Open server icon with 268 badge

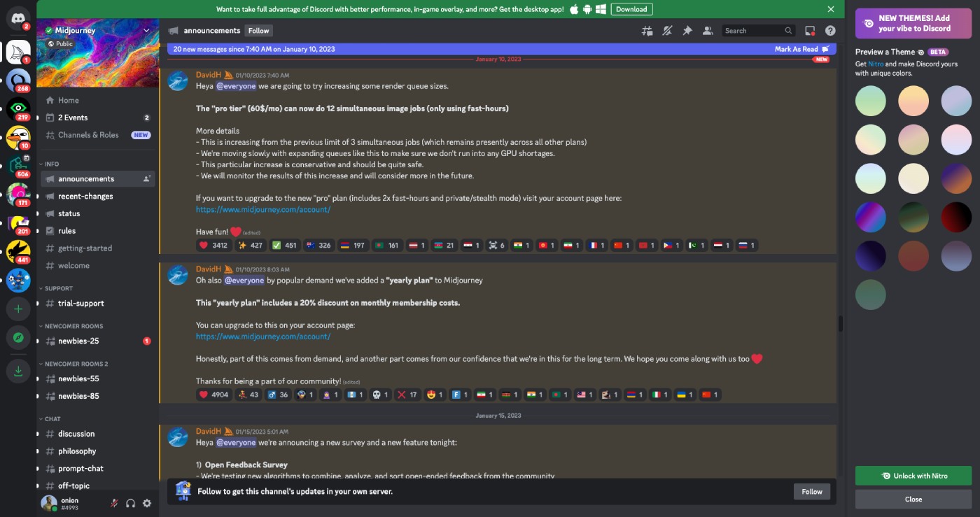18,80
